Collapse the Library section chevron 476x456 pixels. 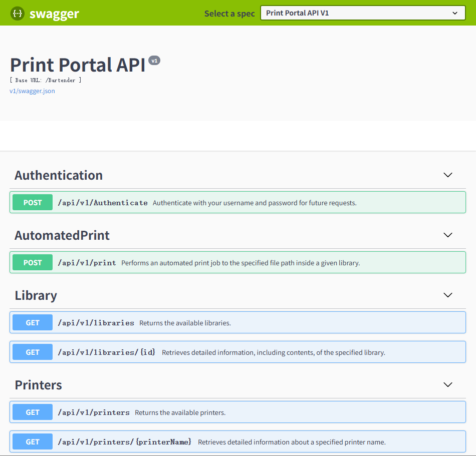pyautogui.click(x=448, y=295)
